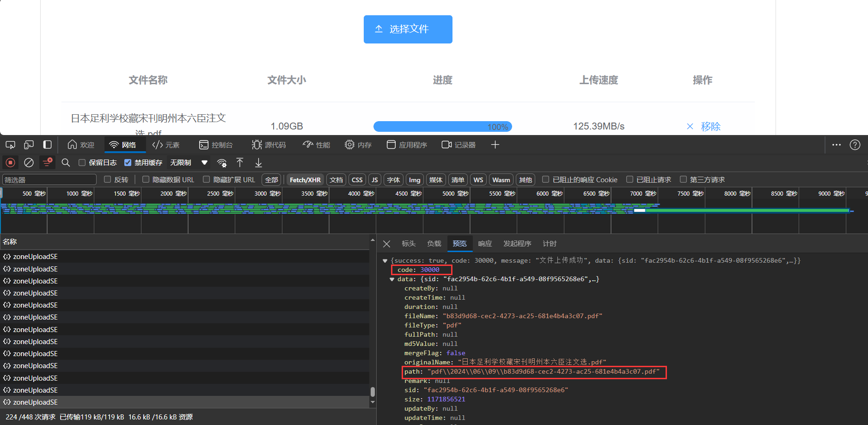
Task: Click the request list scrollbar thumb
Action: click(x=373, y=392)
